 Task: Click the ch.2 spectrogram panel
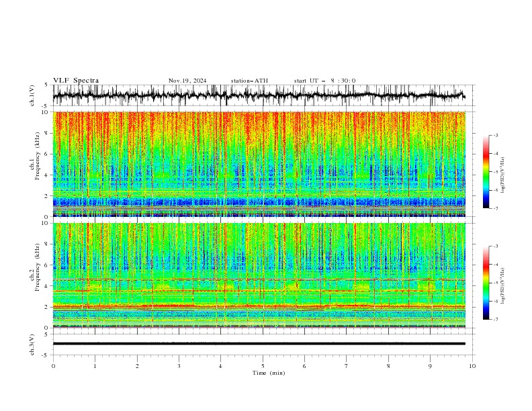point(259,275)
